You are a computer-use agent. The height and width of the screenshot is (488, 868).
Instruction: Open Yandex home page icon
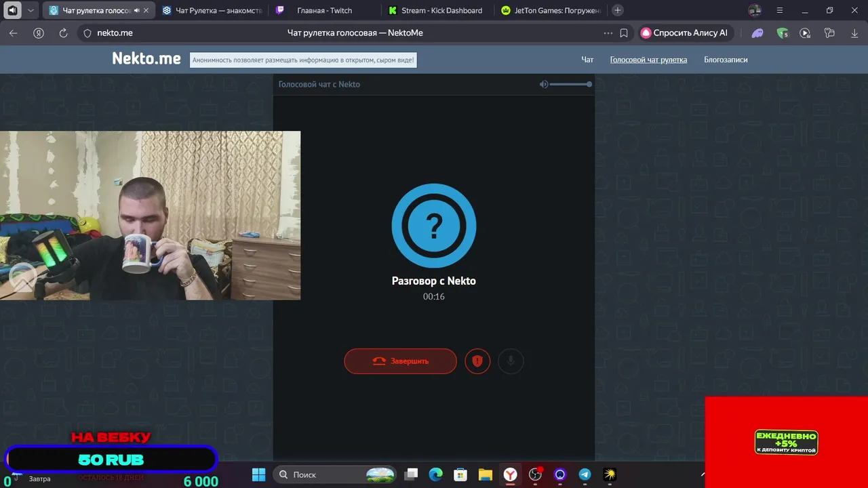tap(39, 33)
